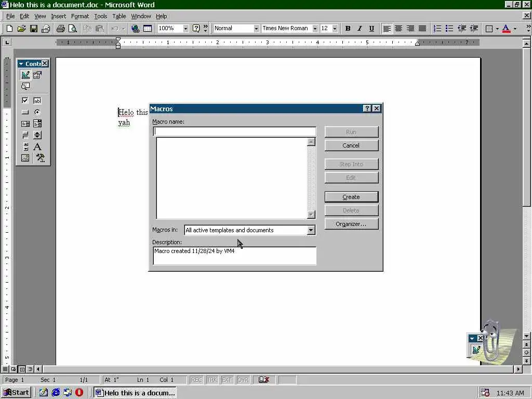Open the Edit menu
532x399 pixels.
[24, 16]
